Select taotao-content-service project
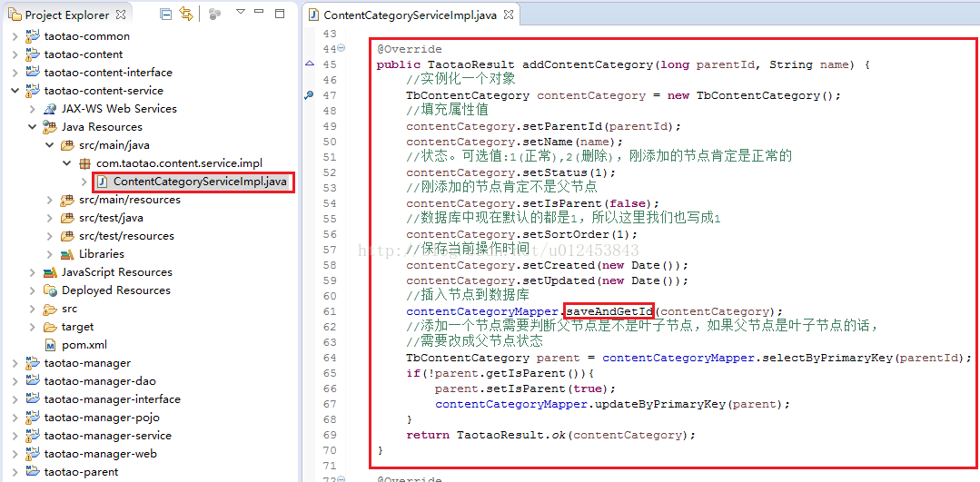The width and height of the screenshot is (980, 482). pos(104,91)
